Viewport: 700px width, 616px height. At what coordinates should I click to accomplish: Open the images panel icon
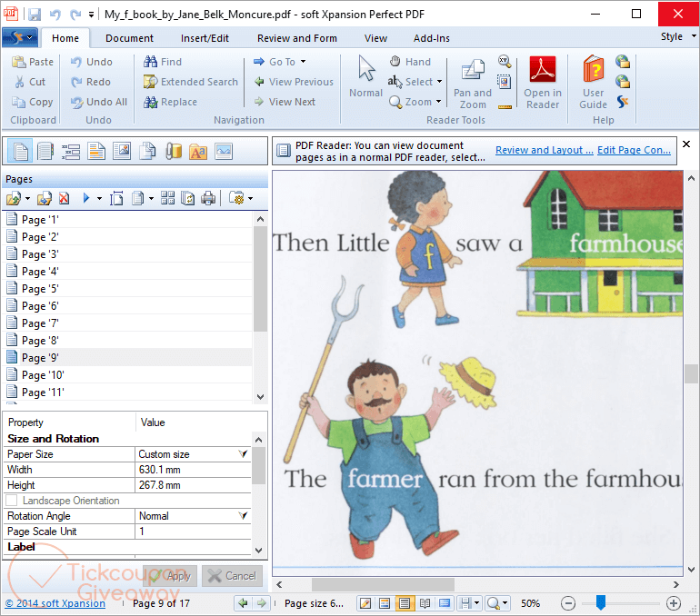tap(122, 151)
